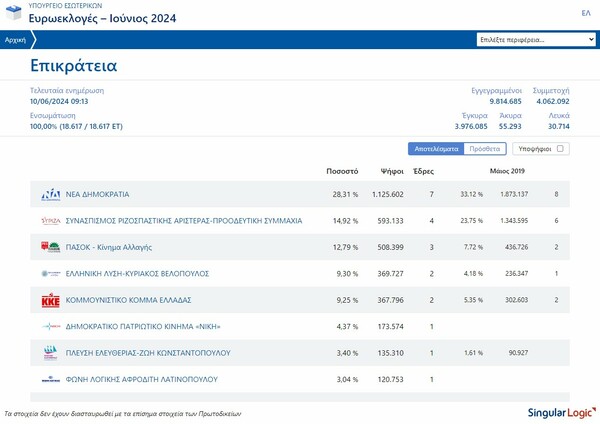Click the PASOK party logo

click(x=50, y=247)
